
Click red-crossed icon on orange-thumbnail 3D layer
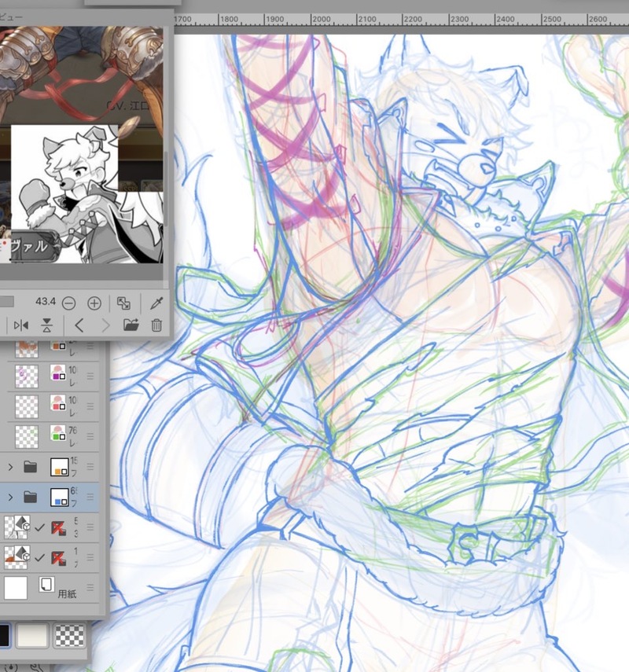click(59, 557)
